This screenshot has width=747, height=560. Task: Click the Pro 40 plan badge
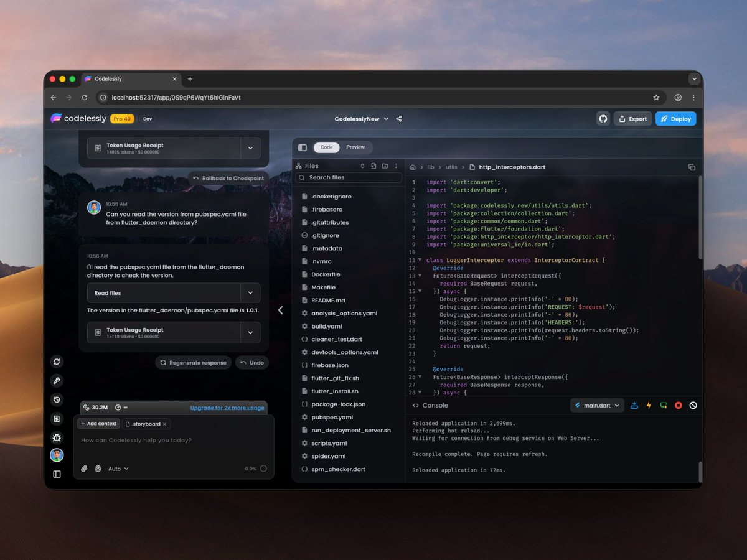click(122, 119)
